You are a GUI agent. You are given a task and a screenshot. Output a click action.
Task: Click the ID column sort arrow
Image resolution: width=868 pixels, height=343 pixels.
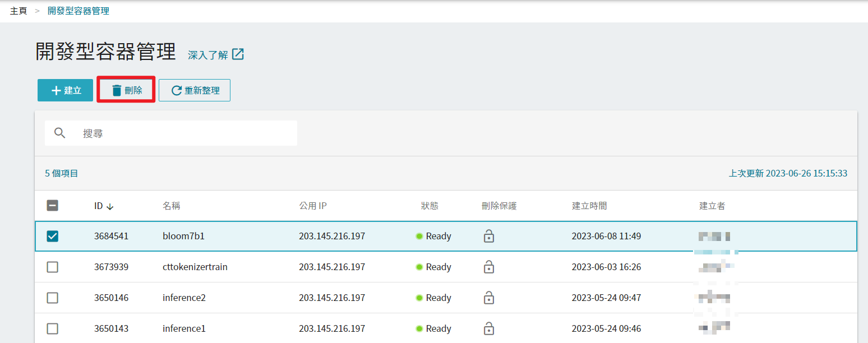110,206
